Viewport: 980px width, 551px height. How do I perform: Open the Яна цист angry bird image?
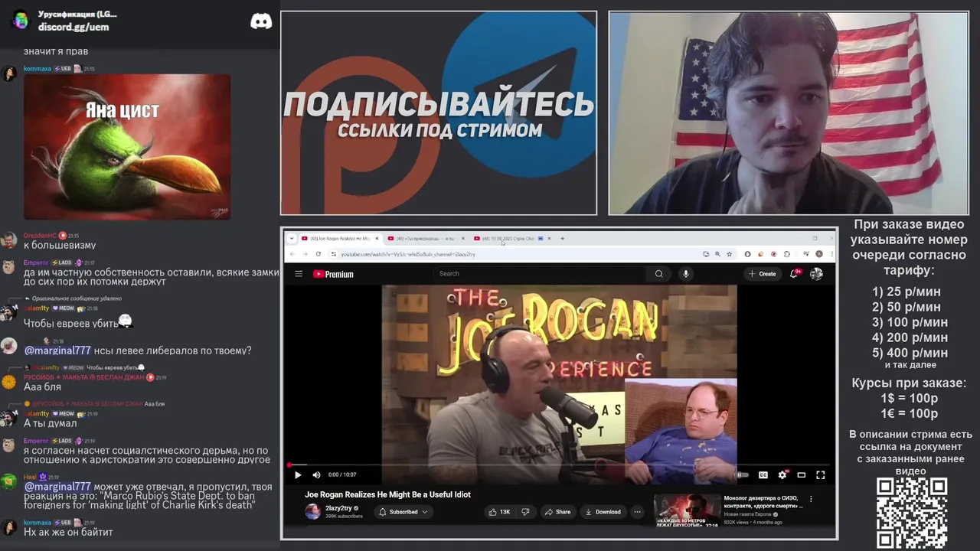point(127,147)
